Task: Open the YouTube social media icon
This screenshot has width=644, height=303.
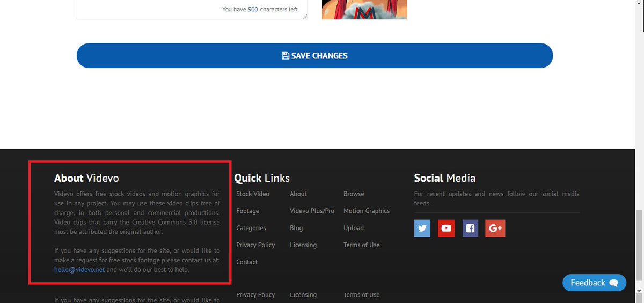Action: coord(446,228)
